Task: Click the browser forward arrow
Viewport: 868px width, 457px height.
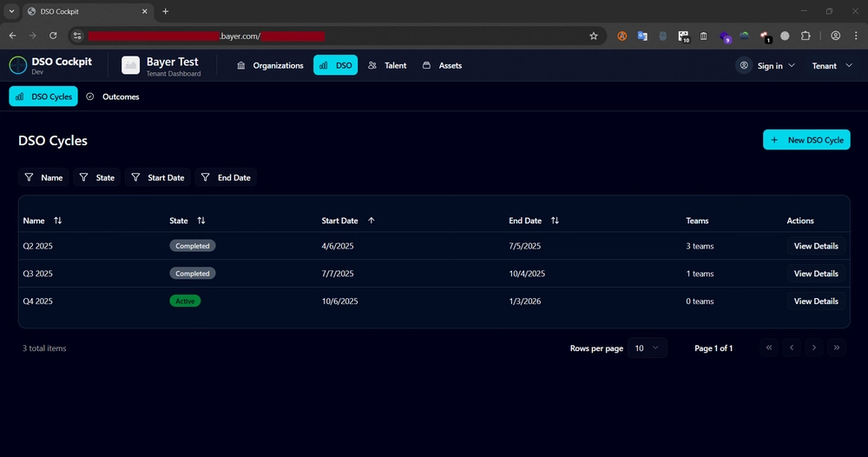Action: pyautogui.click(x=33, y=36)
